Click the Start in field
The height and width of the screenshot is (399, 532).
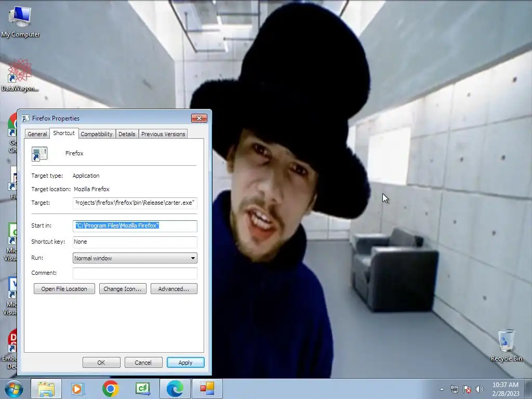click(x=135, y=226)
